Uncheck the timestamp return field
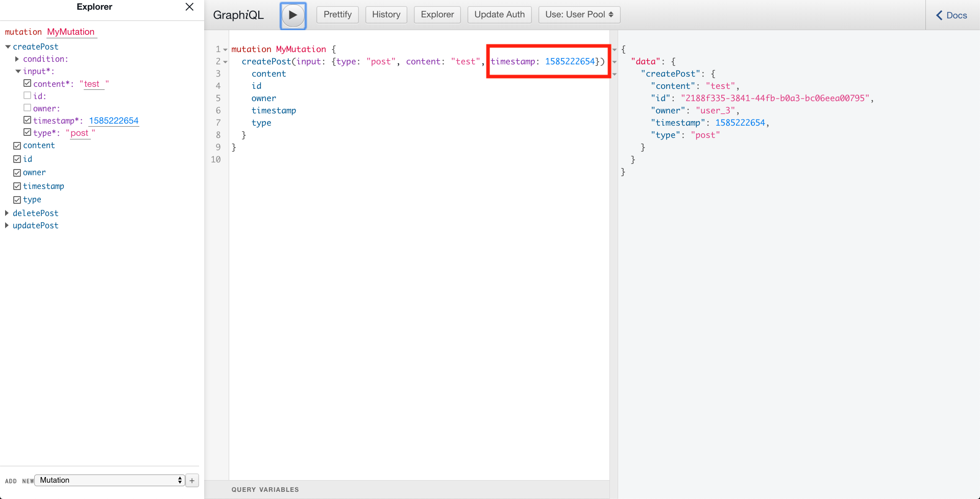Viewport: 980px width, 499px height. click(17, 186)
